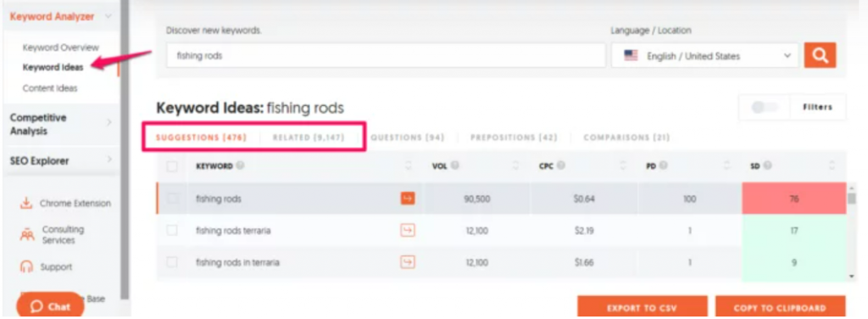The height and width of the screenshot is (319, 868).
Task: Click the fishing rods terraria keyword text
Action: point(233,231)
